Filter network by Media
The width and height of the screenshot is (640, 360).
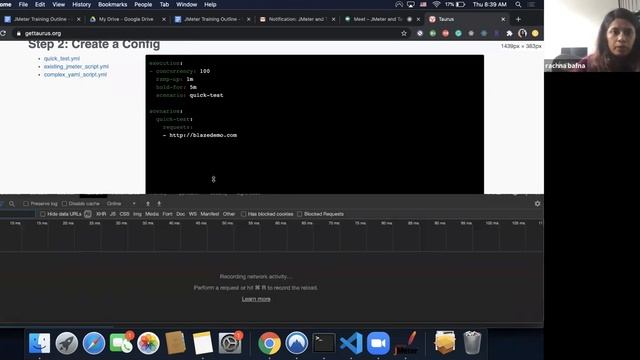(152, 214)
